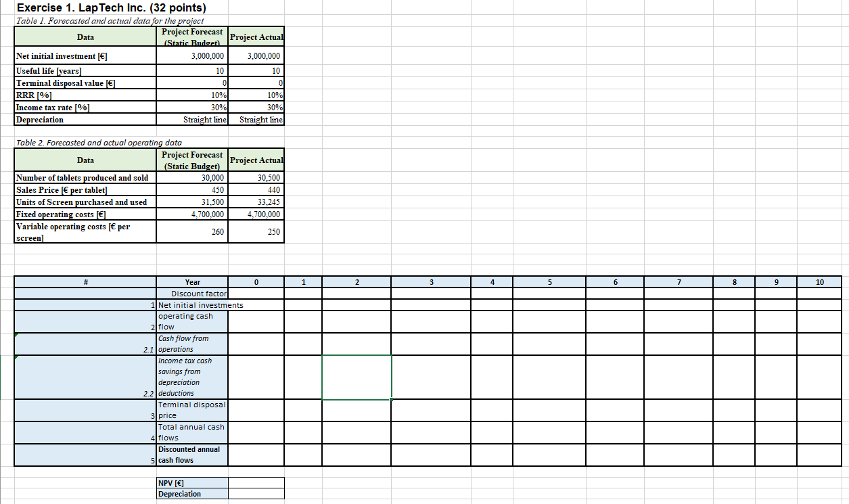Click the "Discounted annual cash flows" row label
The width and height of the screenshot is (849, 504).
tap(191, 455)
